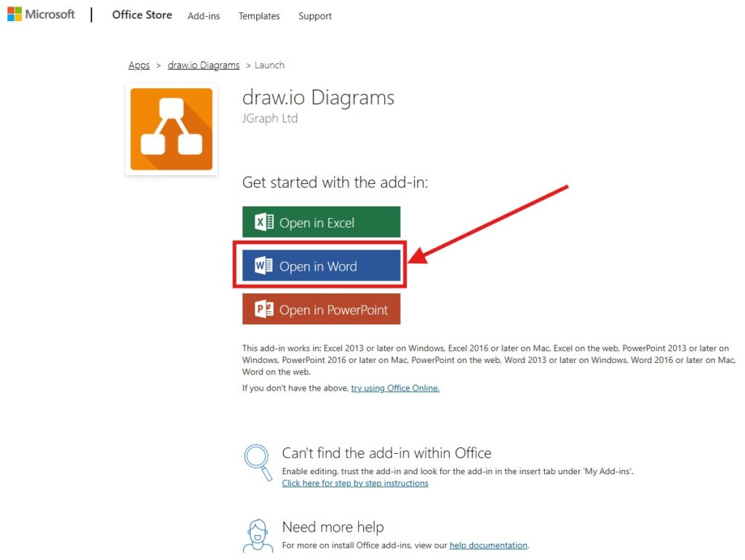Click the draw.io Diagrams breadcrumb link
Screen dimensions: 745x560
coord(203,65)
